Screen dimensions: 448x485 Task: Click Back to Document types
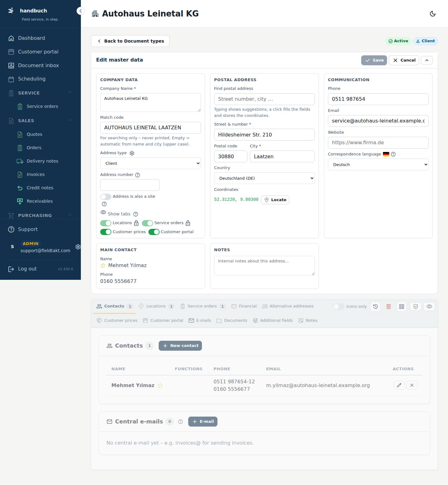pyautogui.click(x=130, y=41)
